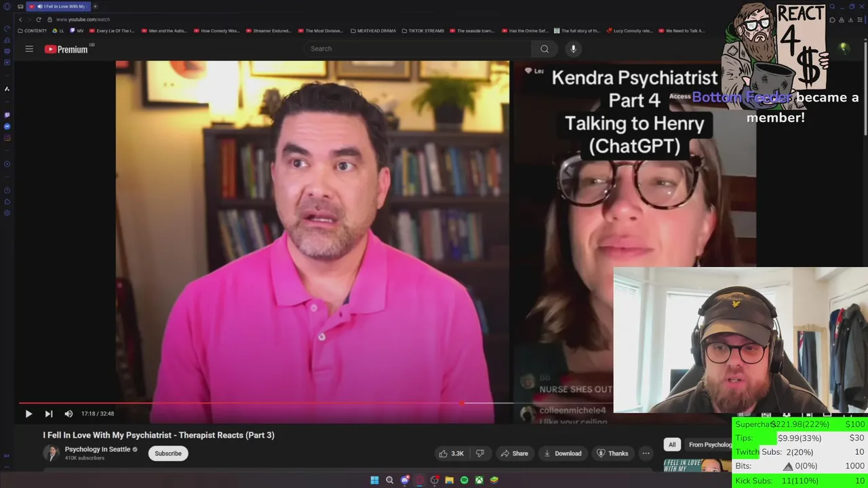Open the YouTube hamburger guide menu
Image resolution: width=868 pixels, height=488 pixels.
tap(29, 49)
